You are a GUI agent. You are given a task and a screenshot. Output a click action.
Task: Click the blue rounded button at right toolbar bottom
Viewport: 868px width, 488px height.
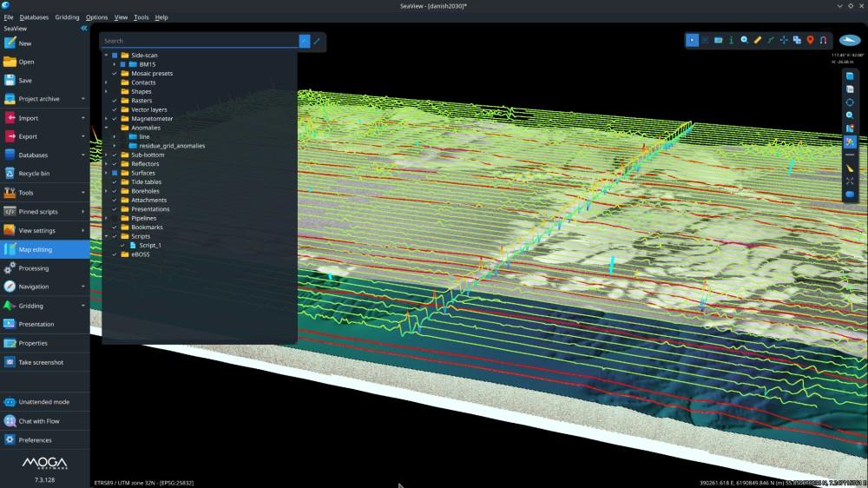point(850,194)
